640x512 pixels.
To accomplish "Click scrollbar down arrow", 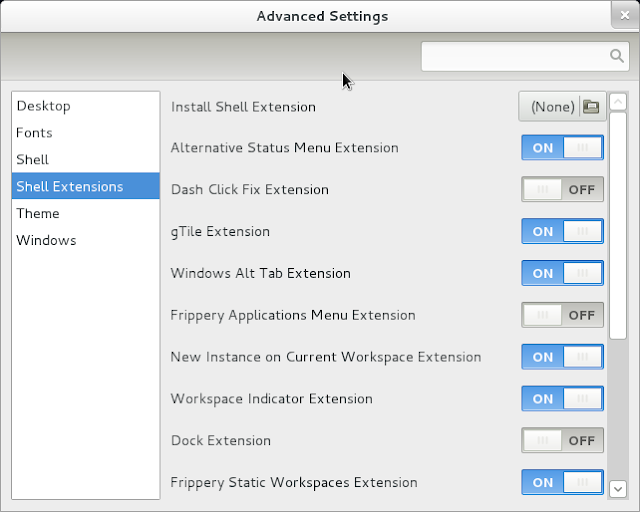I will coord(618,488).
